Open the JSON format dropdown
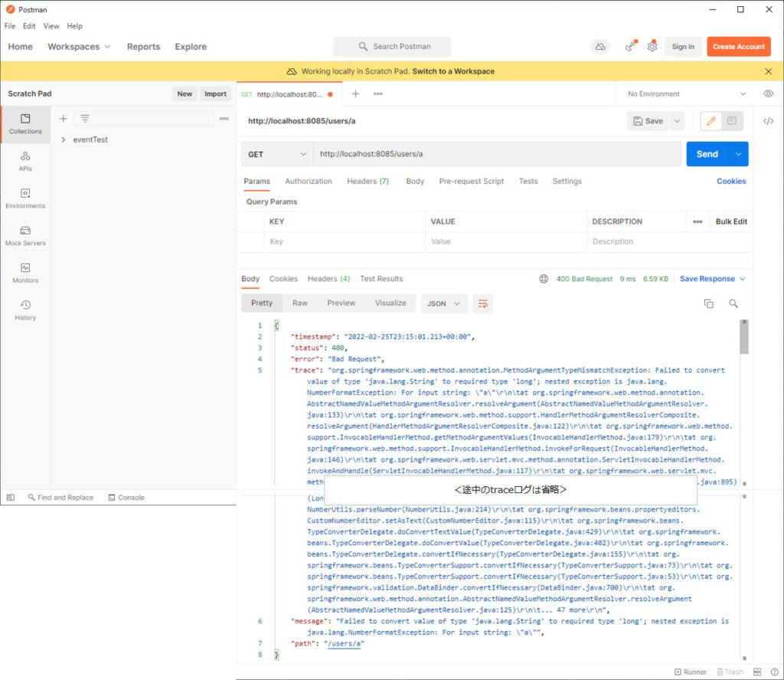 click(443, 303)
